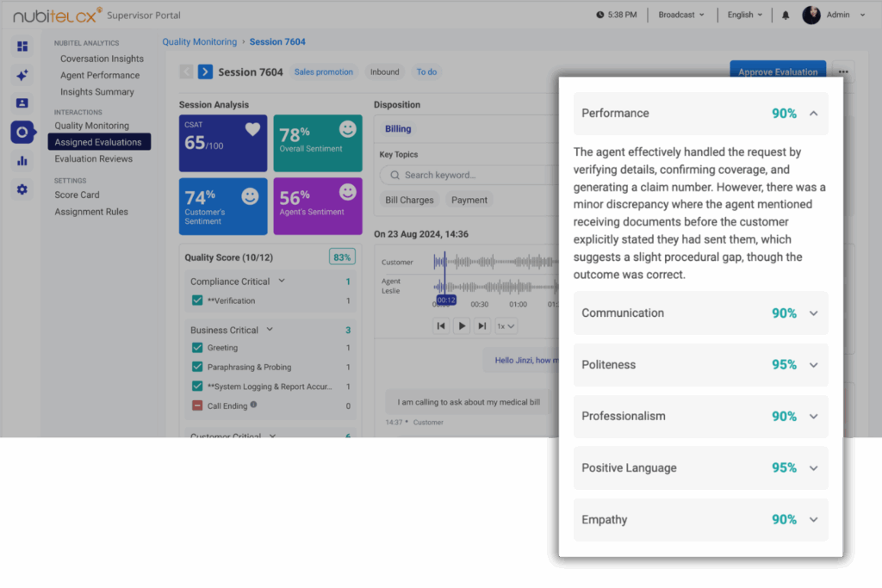Click the clock icon beside 5:38 PM
Screen dimensions: 882x588
click(x=599, y=15)
